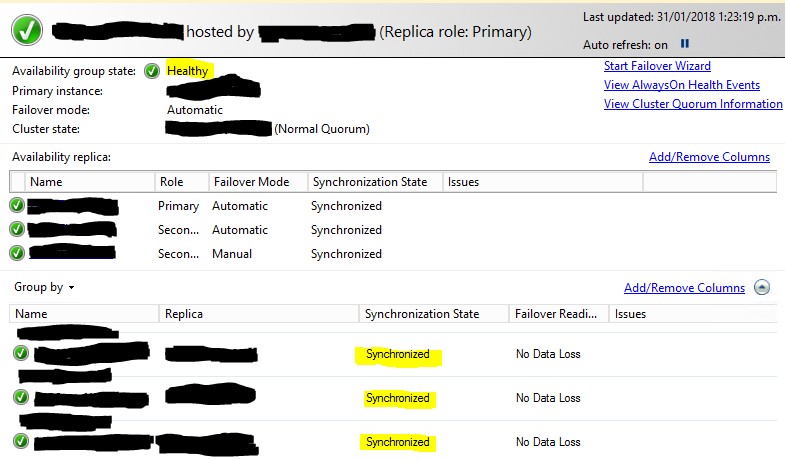Click Add/Remove Columns for availability replicas
The height and width of the screenshot is (460, 785).
click(709, 157)
